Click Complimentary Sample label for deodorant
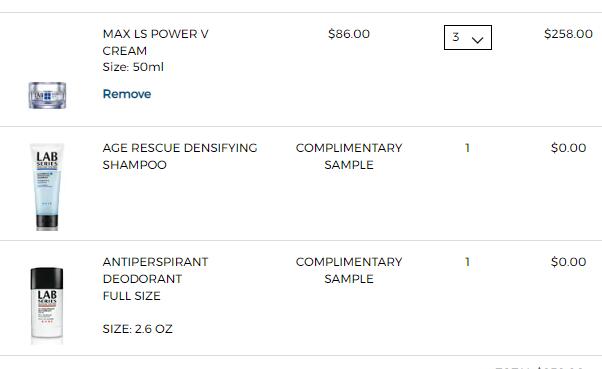The width and height of the screenshot is (602, 369). pyautogui.click(x=349, y=270)
